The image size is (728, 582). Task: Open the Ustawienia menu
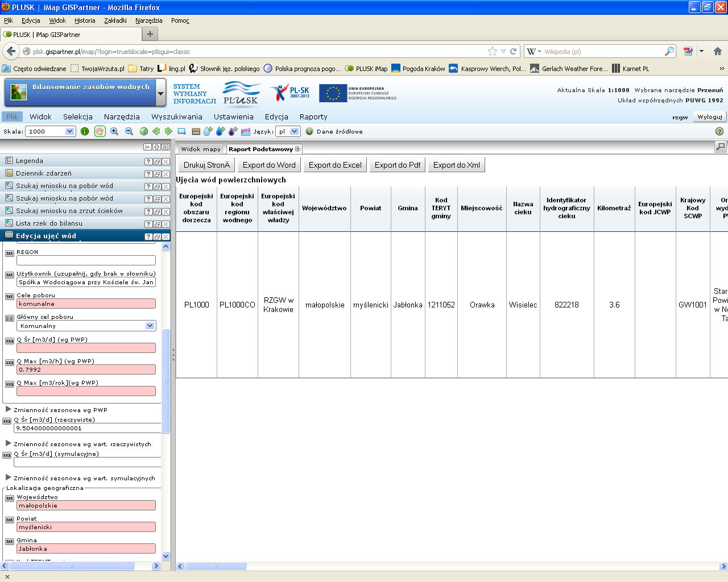tap(234, 117)
